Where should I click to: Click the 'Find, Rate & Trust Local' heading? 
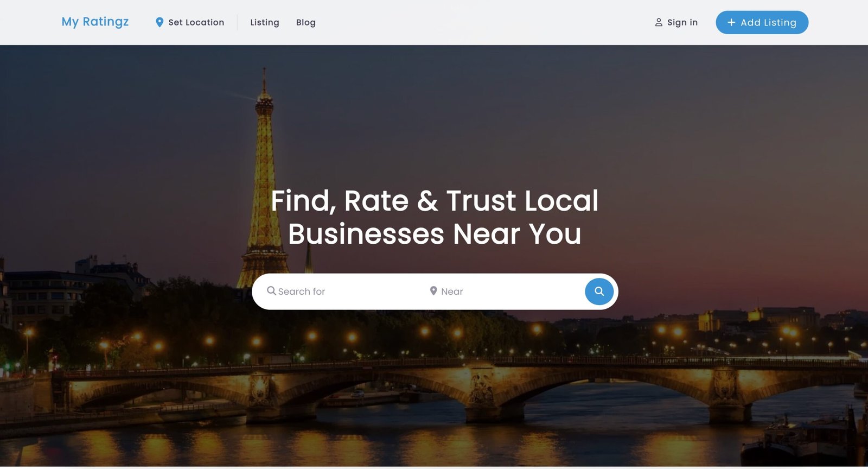pyautogui.click(x=434, y=200)
